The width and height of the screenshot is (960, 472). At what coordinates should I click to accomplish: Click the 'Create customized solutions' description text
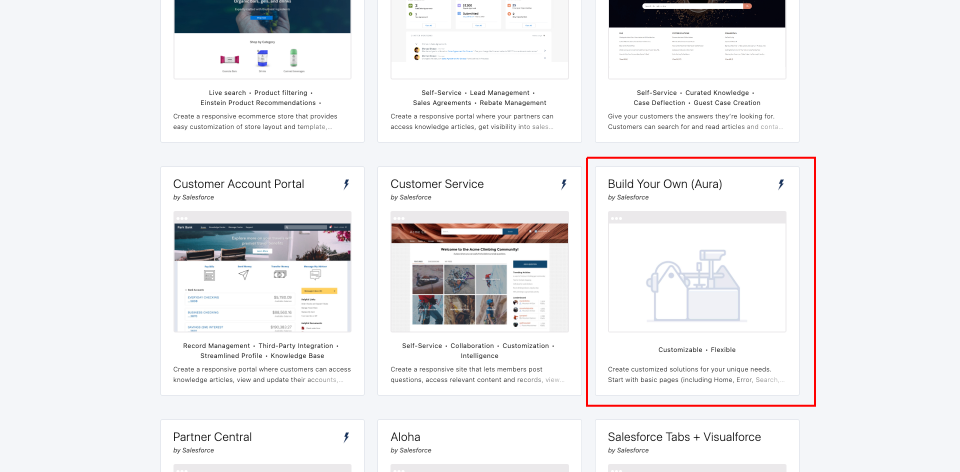(696, 374)
